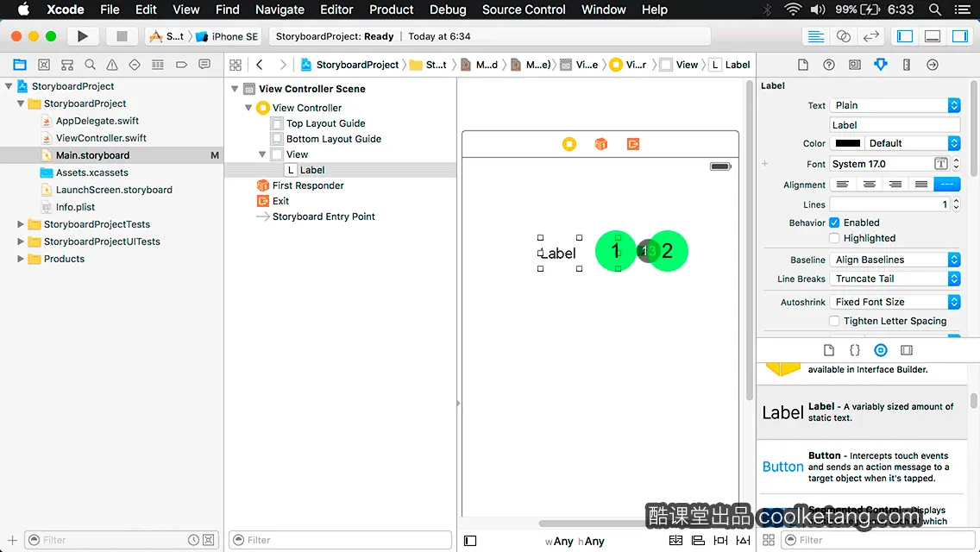Show the Size inspector

pos(907,65)
